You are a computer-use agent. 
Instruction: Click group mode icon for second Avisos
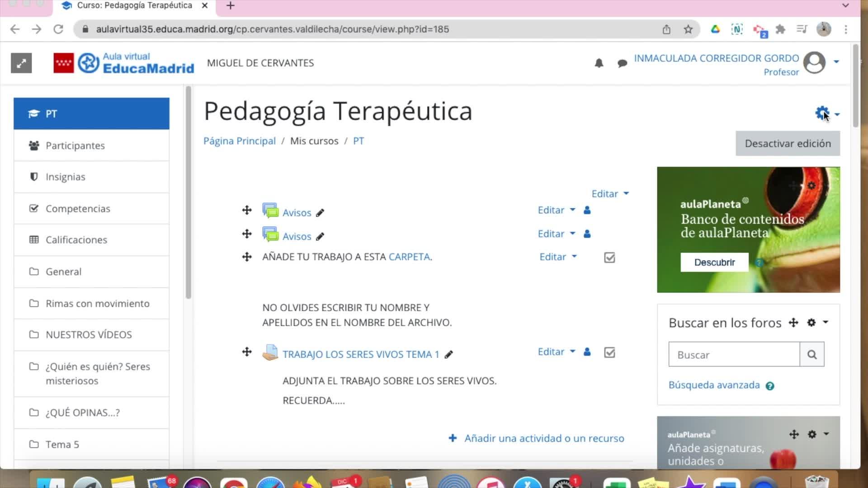(x=587, y=234)
